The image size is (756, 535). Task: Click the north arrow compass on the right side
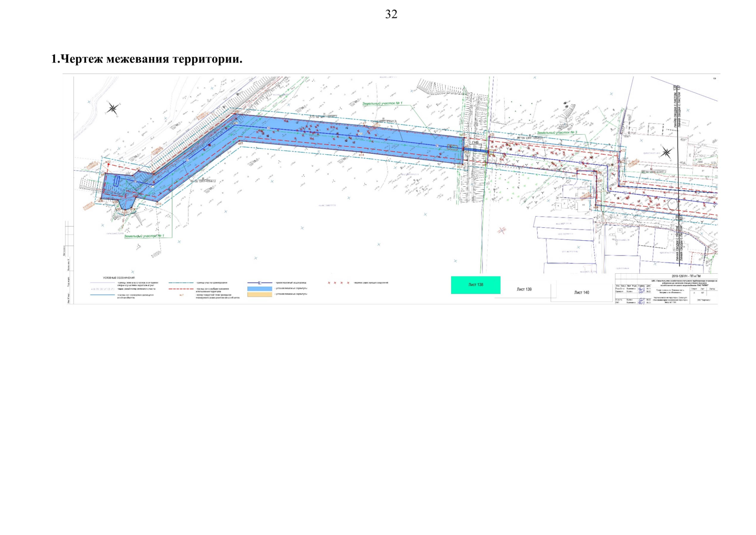[666, 152]
